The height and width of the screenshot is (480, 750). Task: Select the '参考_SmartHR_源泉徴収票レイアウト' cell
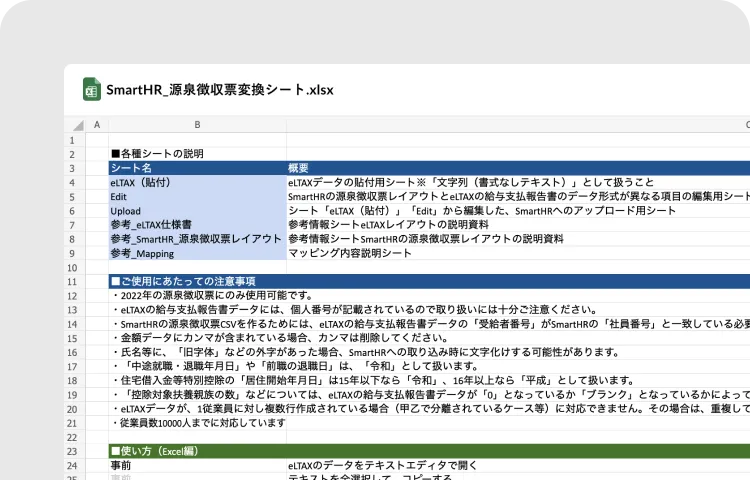(198, 239)
